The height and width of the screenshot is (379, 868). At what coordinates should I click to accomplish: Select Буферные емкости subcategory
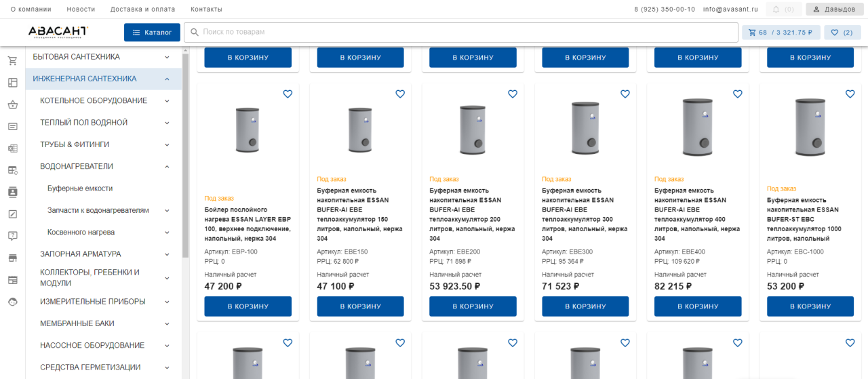click(80, 188)
